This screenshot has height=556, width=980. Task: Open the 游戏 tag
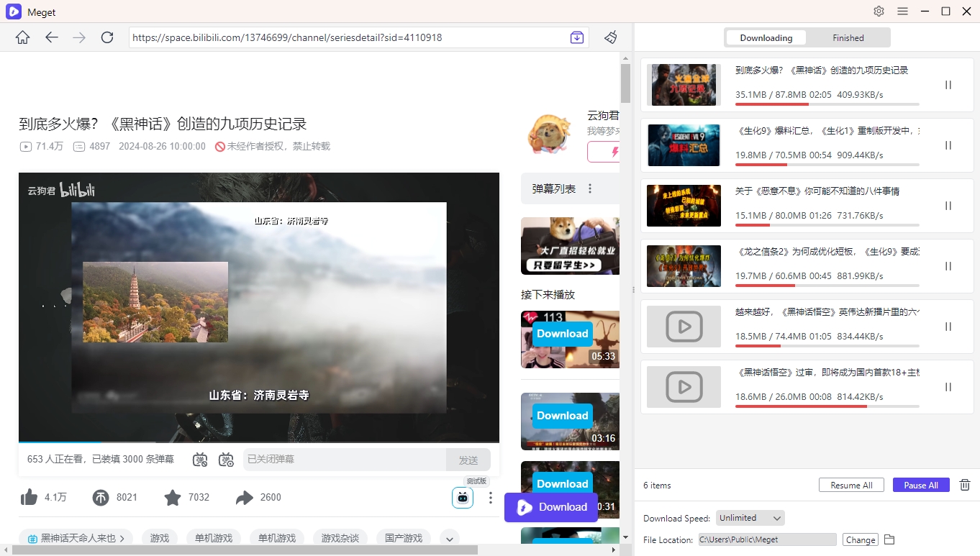click(160, 538)
